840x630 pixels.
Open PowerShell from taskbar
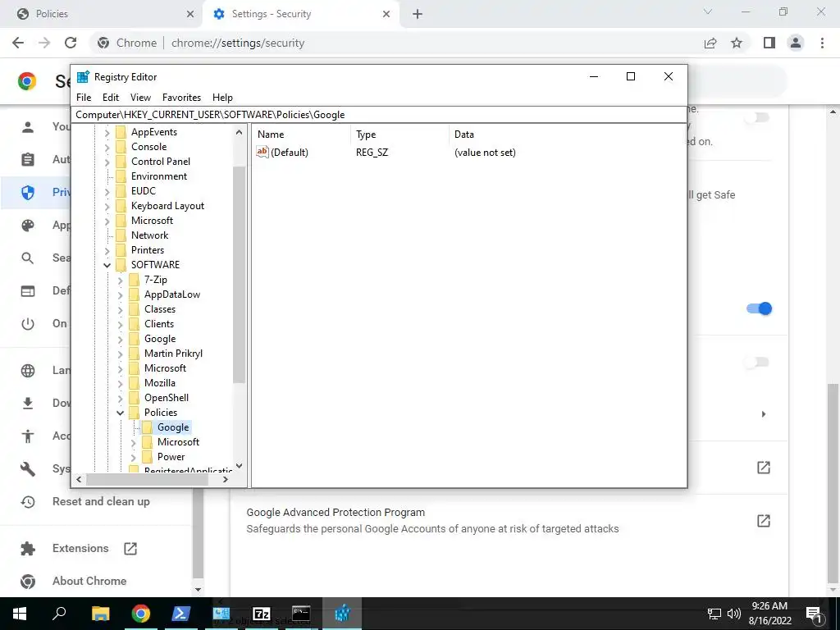coord(180,614)
